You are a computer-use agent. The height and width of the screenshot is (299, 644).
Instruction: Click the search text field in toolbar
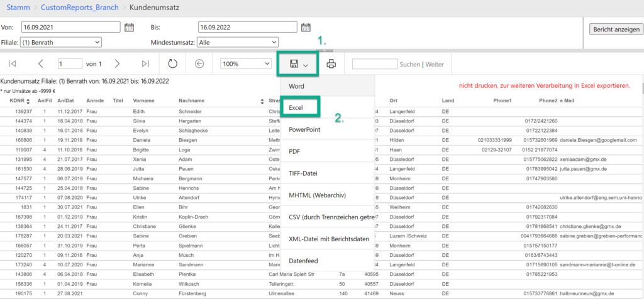point(374,64)
